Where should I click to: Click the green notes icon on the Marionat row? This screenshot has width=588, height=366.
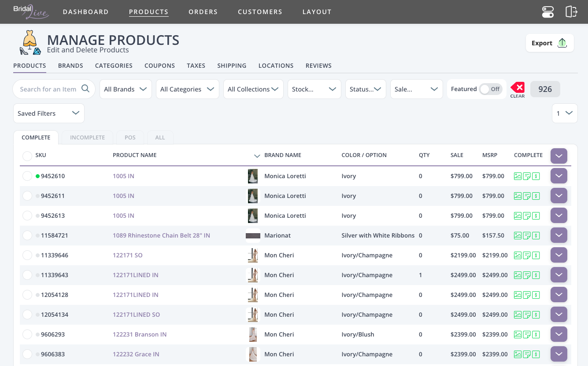pyautogui.click(x=527, y=235)
